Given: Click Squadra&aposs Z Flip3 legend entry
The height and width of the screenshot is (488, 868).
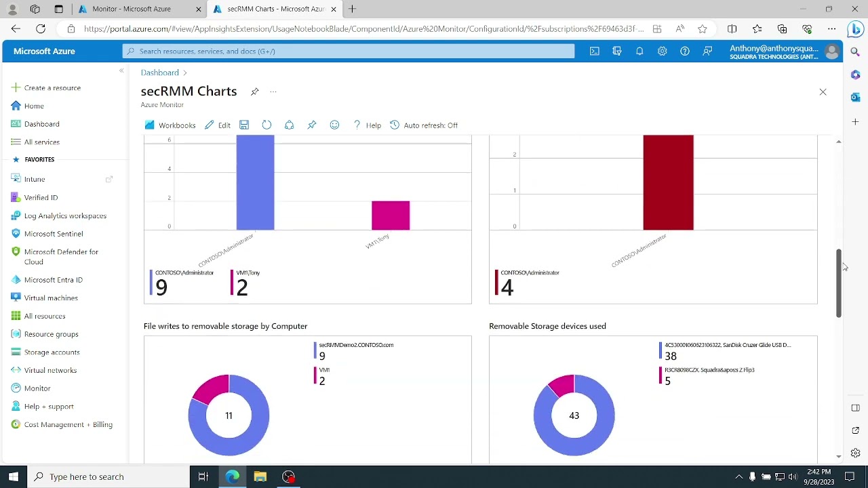Looking at the screenshot, I should (x=707, y=375).
